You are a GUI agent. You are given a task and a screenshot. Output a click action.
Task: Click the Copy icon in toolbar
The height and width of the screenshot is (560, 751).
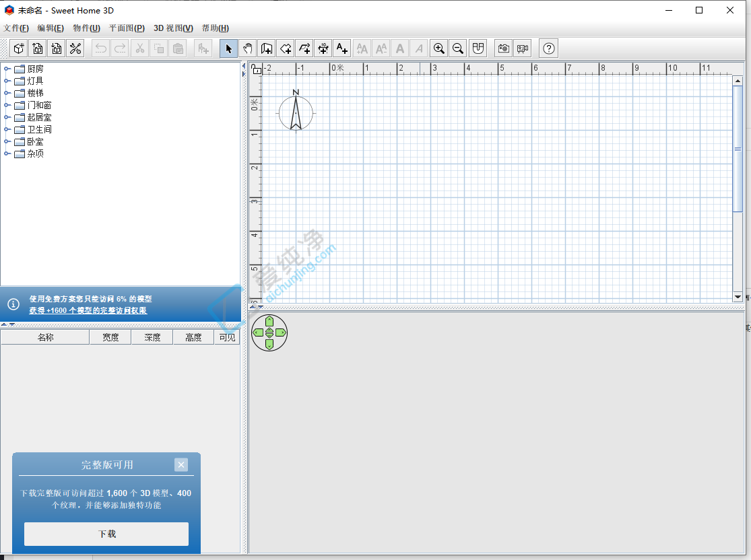pyautogui.click(x=159, y=48)
